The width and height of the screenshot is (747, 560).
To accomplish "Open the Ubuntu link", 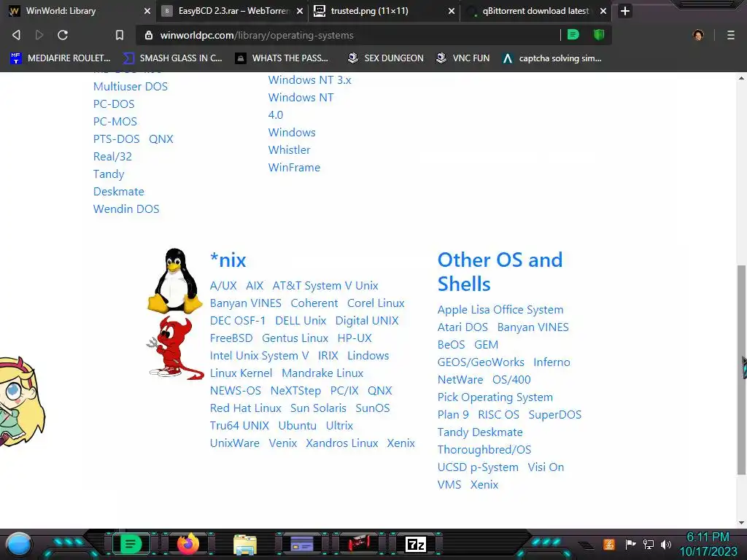I will coord(298,425).
